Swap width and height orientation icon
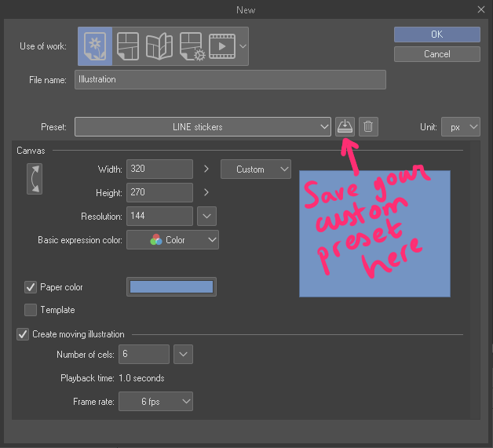The width and height of the screenshot is (493, 448). [x=35, y=179]
